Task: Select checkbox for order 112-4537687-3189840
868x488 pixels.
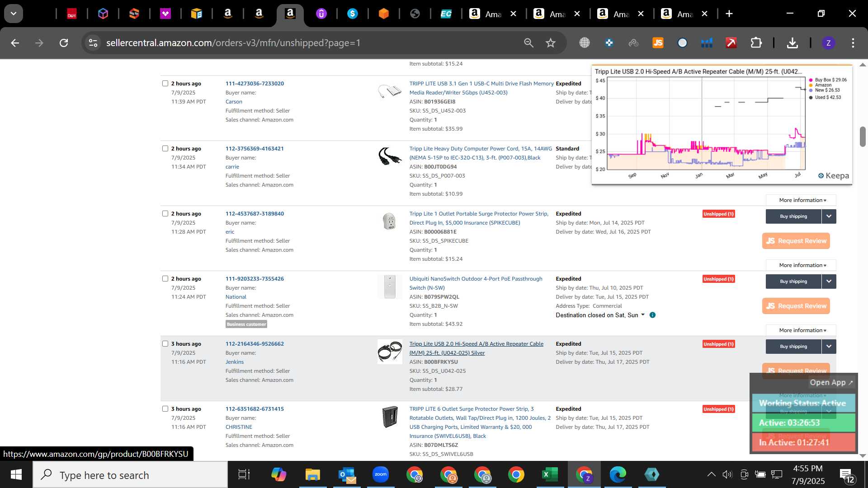Action: point(165,213)
